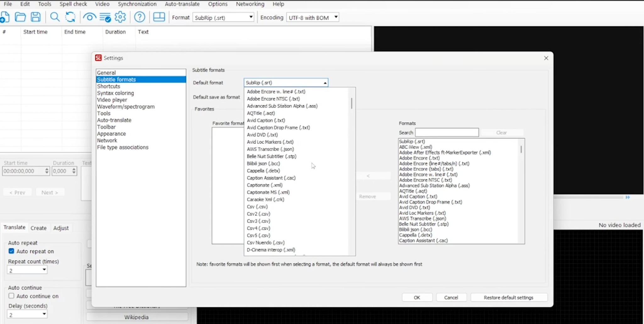Open the Encoding dropdown
The width and height of the screenshot is (644, 324).
click(x=336, y=17)
